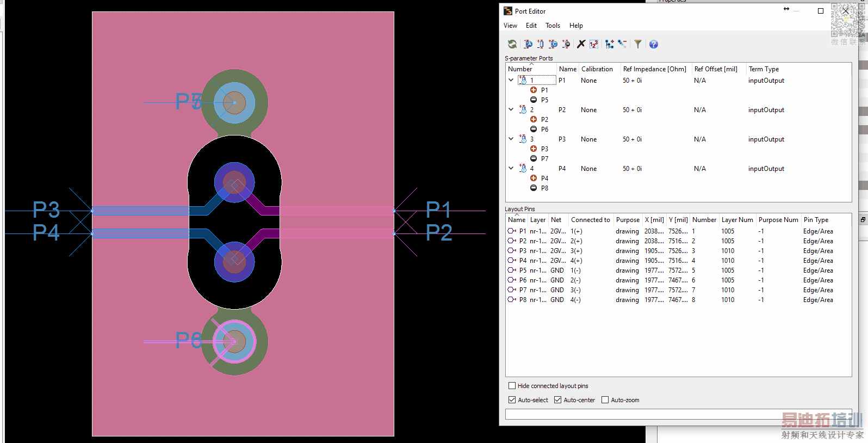This screenshot has width=868, height=443.
Task: Open the View menu
Action: (510, 26)
